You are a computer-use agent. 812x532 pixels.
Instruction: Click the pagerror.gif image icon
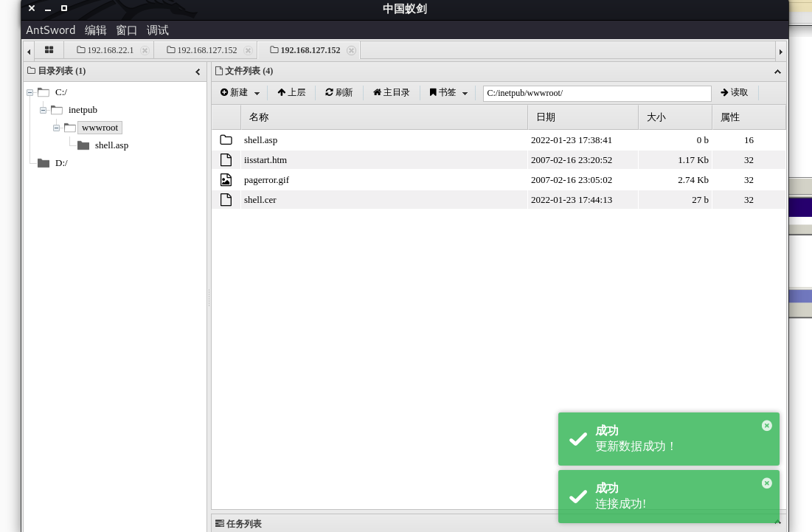pos(226,180)
